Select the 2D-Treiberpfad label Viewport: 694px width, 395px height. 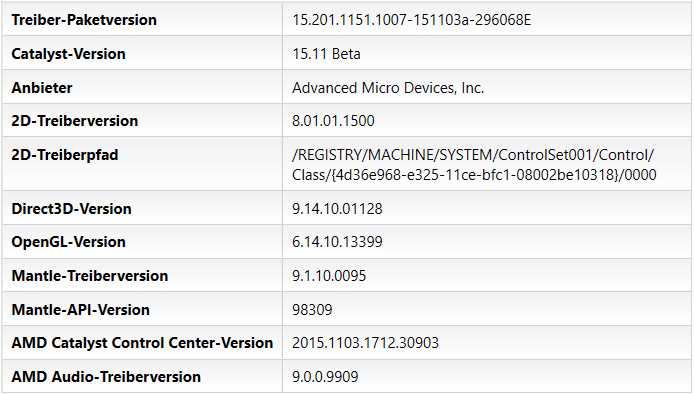click(x=65, y=155)
